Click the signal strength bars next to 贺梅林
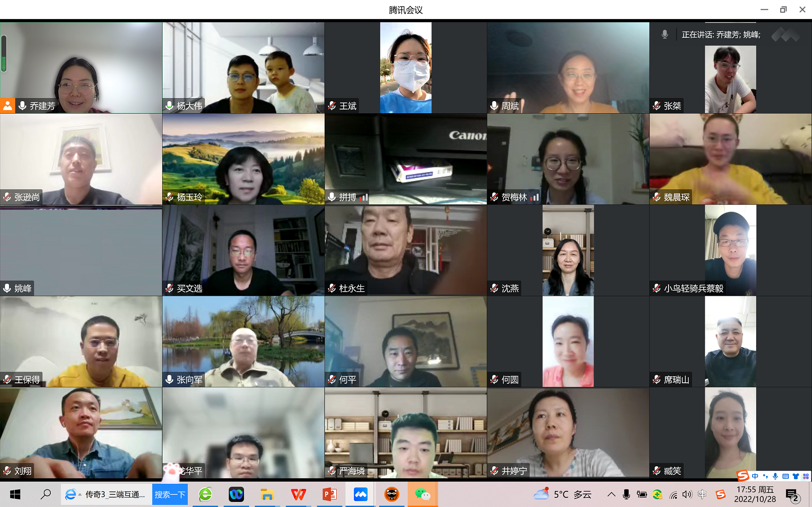812x507 pixels. (x=535, y=197)
